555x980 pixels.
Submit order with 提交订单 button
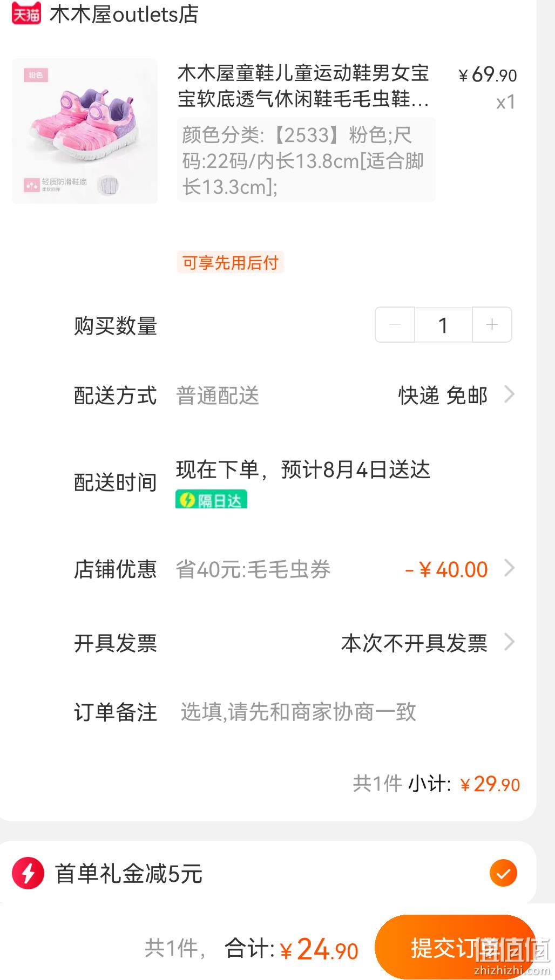(455, 948)
